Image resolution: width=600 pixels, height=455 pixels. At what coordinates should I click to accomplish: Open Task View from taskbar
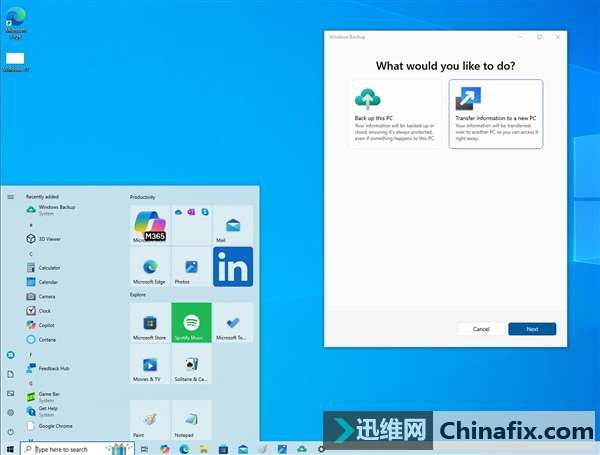pos(144,449)
